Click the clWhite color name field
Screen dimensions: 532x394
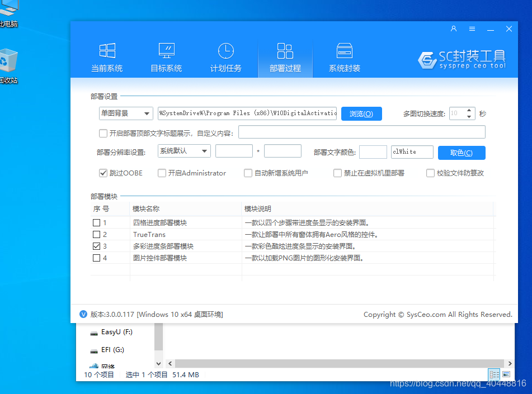(412, 152)
